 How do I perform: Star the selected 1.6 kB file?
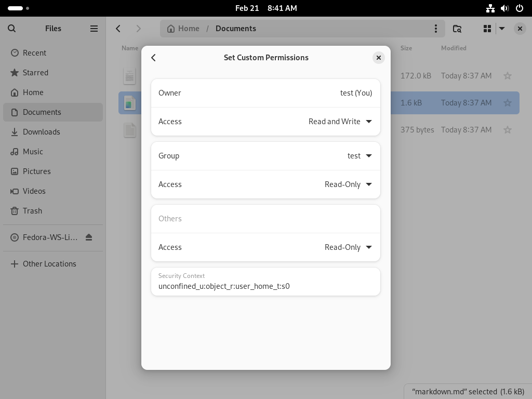pyautogui.click(x=507, y=103)
